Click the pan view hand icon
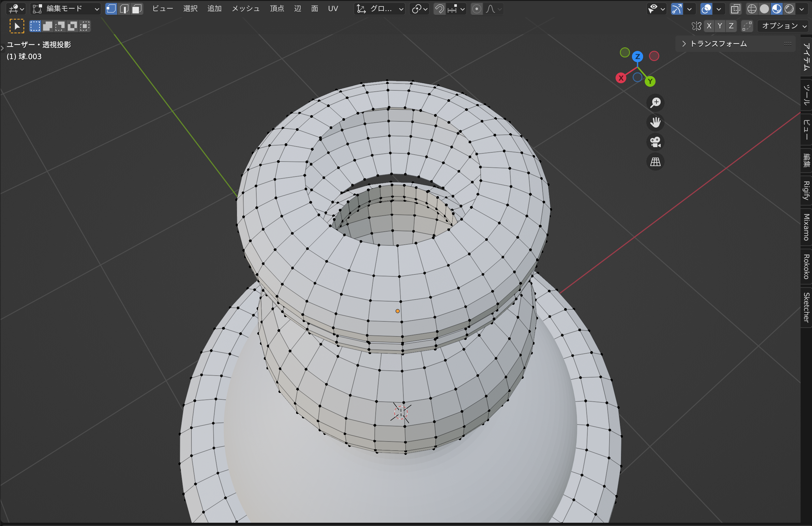Screen dimensions: 812x526 [x=655, y=122]
